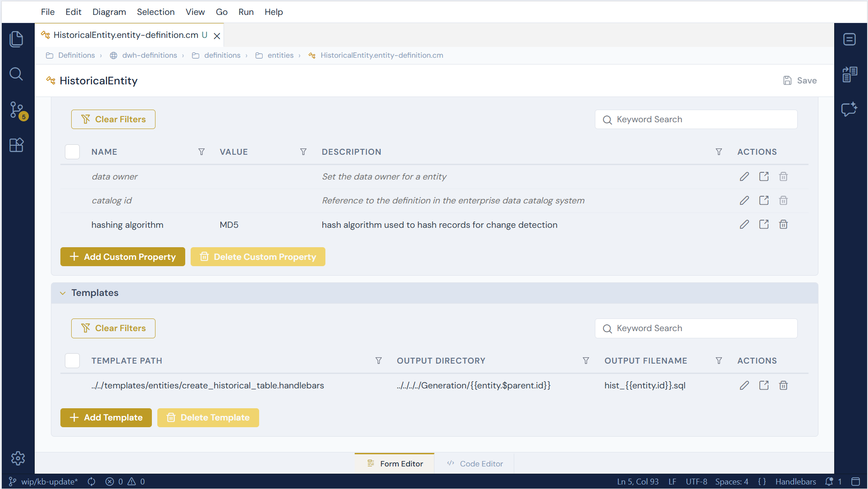Click the Ln 5, Col 93 position
This screenshot has width=868, height=489.
point(638,481)
